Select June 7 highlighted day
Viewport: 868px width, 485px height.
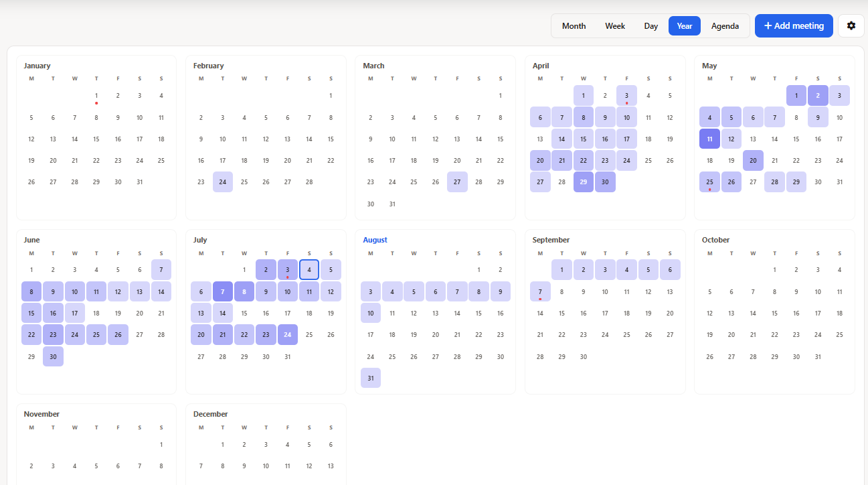click(161, 270)
